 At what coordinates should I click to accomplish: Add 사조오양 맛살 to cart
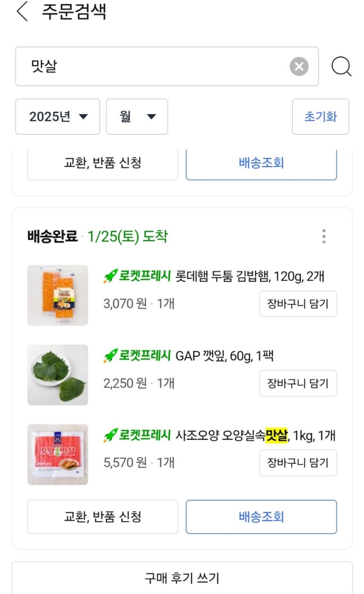click(x=298, y=463)
